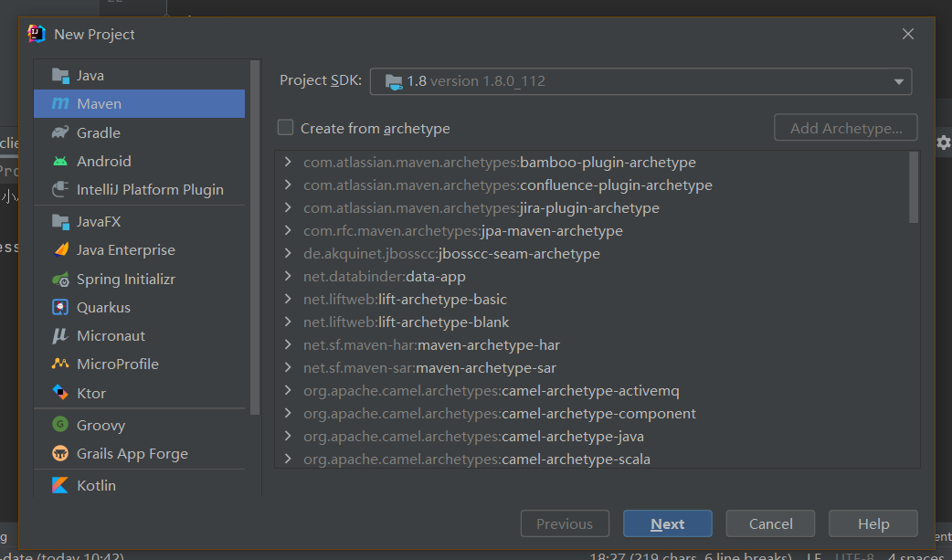Click the '1.8 version 1.8.0_112' SDK text

(476, 81)
